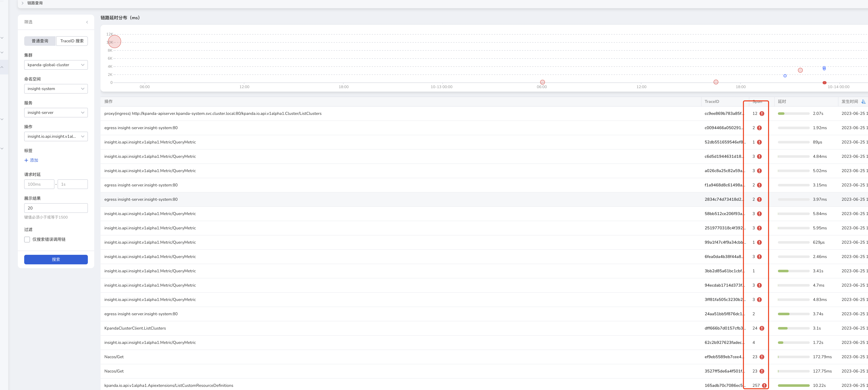This screenshot has width=868, height=390.
Task: Click error icon in 58bb512ce206f93a row
Action: click(x=759, y=214)
